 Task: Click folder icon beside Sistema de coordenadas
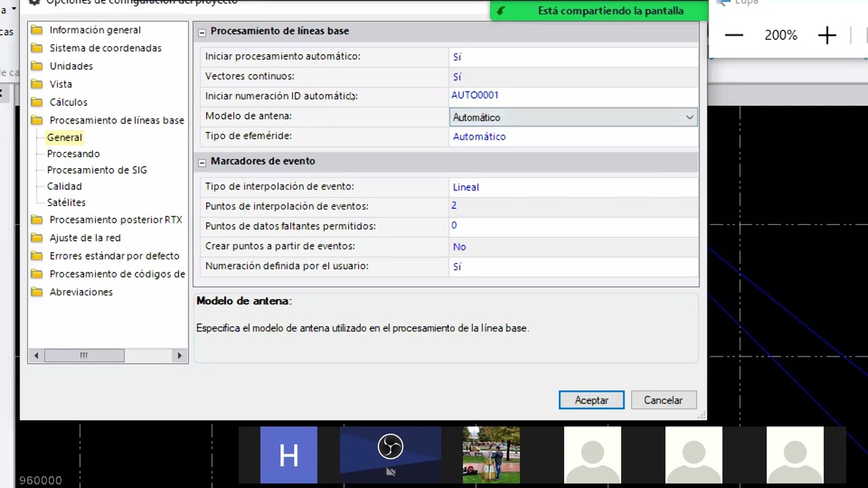(37, 48)
